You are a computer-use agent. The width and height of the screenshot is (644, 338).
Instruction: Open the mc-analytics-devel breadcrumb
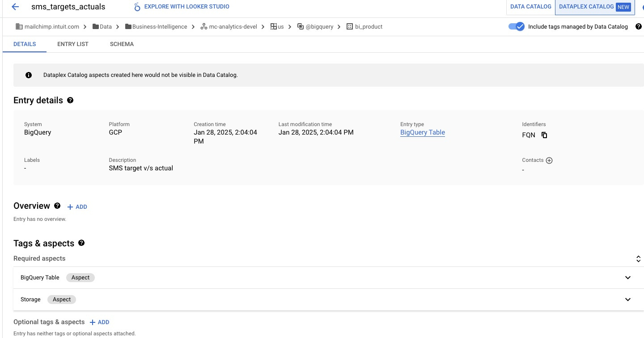coord(233,26)
